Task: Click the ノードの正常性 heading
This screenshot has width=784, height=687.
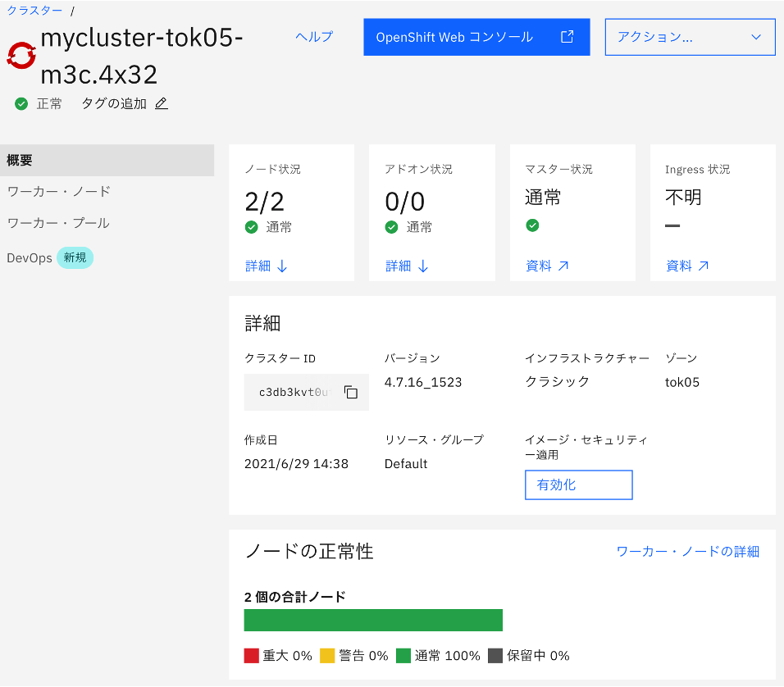Action: 309,552
